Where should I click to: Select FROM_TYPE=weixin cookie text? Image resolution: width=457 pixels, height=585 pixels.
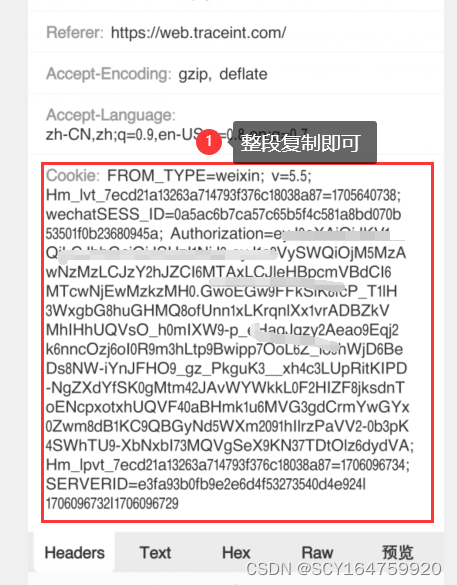(186, 175)
